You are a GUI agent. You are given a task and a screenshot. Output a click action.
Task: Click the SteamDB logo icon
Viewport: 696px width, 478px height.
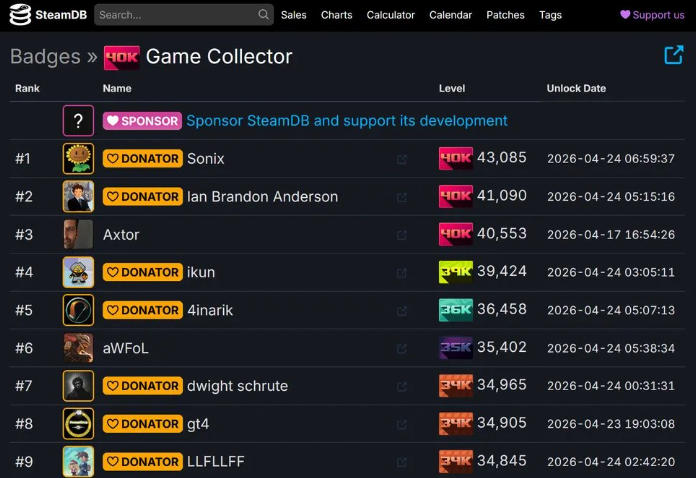[19, 15]
